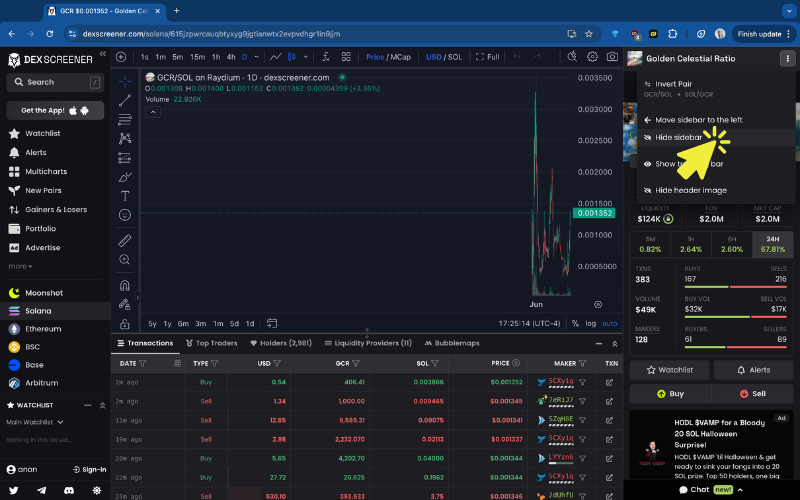Image resolution: width=800 pixels, height=500 pixels.
Task: Select the ruler measure tool
Action: 125,241
